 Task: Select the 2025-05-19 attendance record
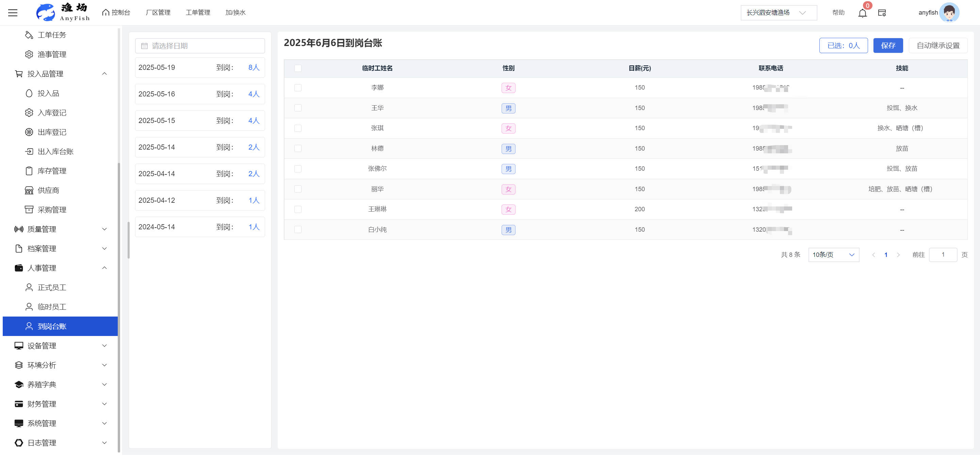click(200, 67)
